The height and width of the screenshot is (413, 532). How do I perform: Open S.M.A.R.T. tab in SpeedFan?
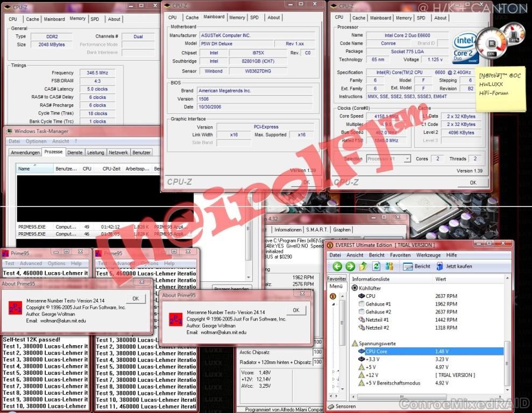(x=317, y=230)
